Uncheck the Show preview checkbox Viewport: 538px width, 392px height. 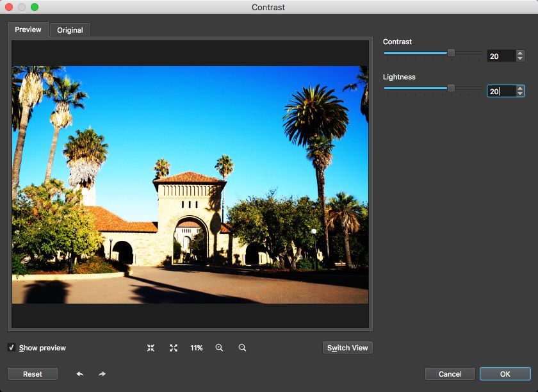point(12,348)
